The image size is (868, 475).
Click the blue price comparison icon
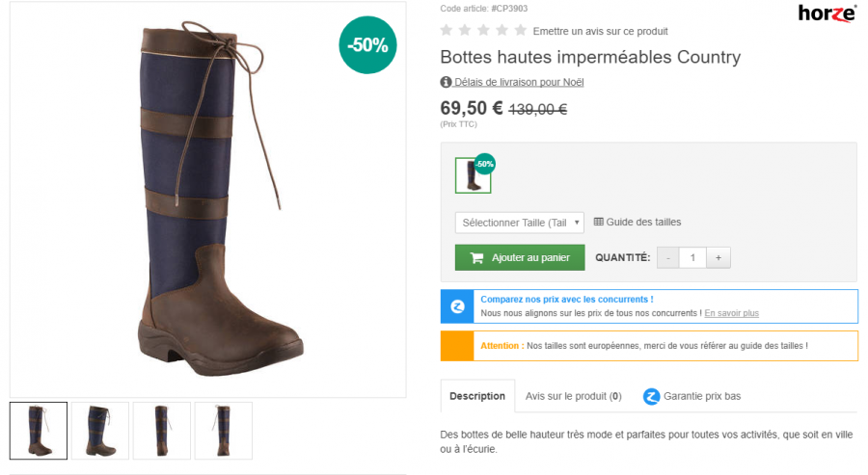457,306
